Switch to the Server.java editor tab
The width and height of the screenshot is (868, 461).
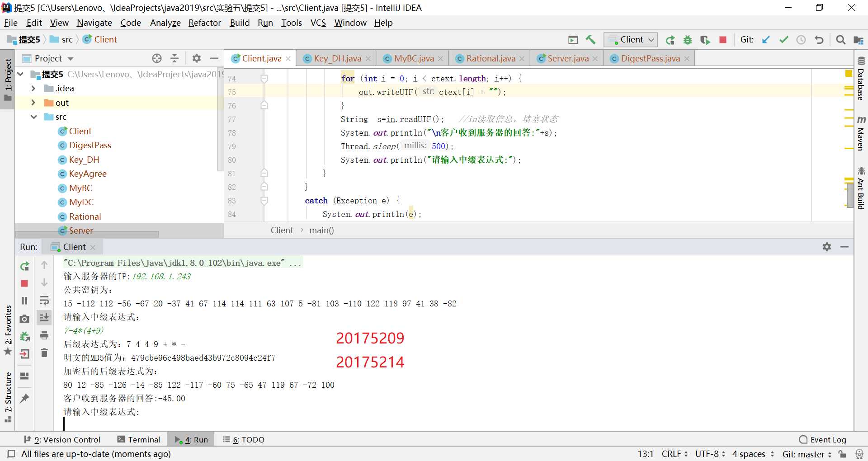coord(568,58)
